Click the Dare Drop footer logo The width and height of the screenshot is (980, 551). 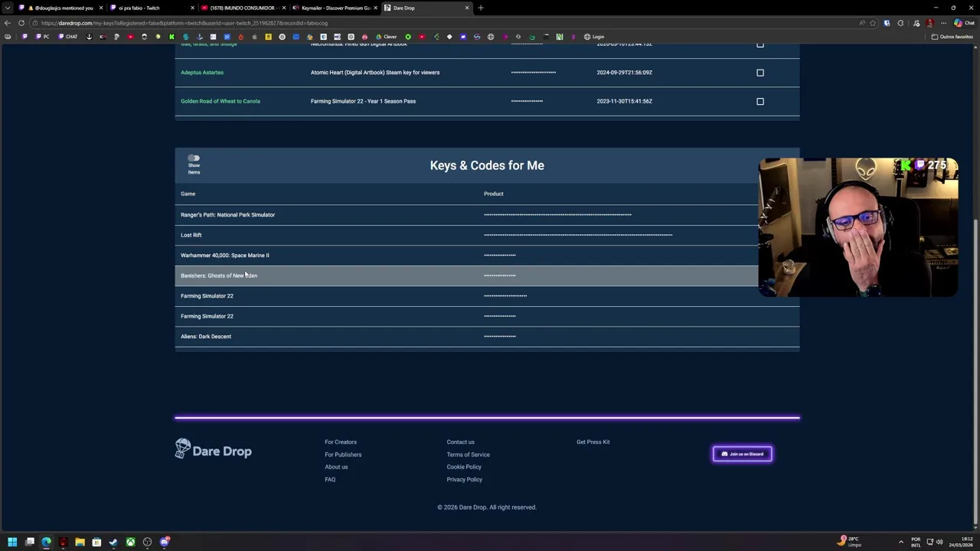coord(214,450)
